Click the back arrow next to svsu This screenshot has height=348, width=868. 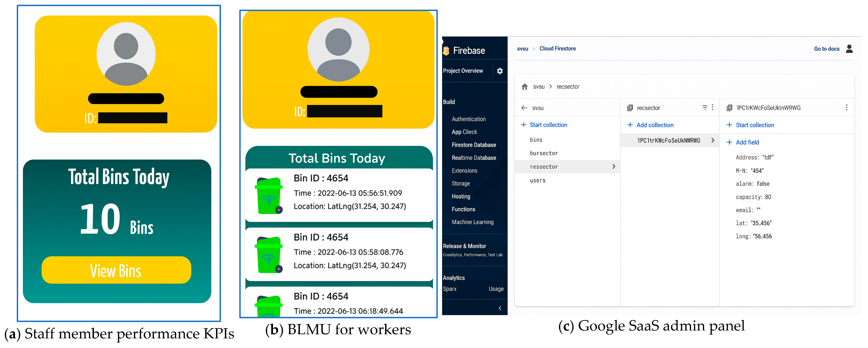pos(524,108)
